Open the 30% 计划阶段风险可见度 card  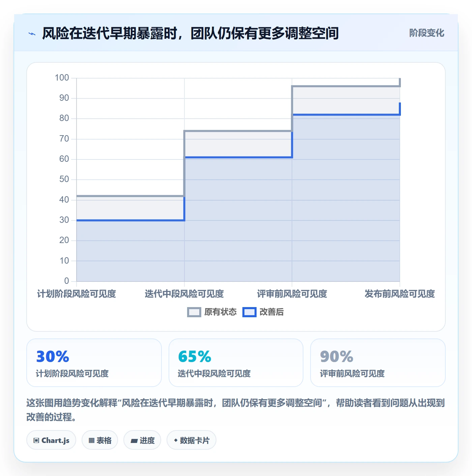coord(94,363)
